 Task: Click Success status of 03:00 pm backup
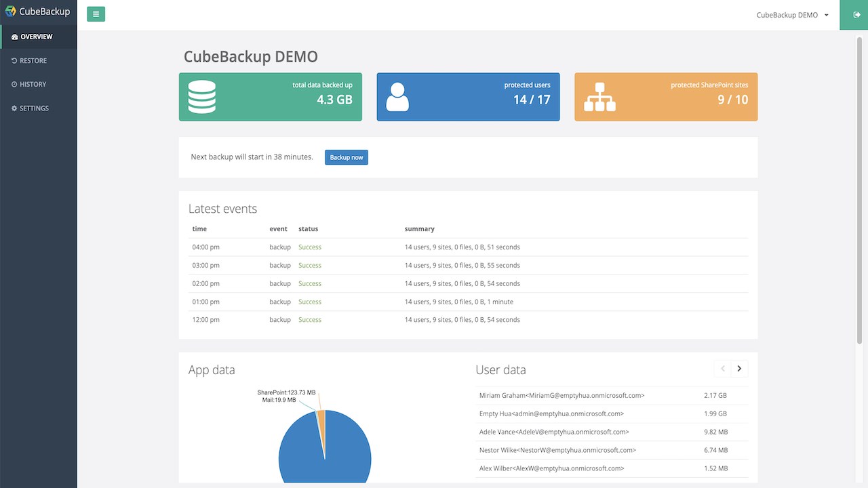pos(310,265)
